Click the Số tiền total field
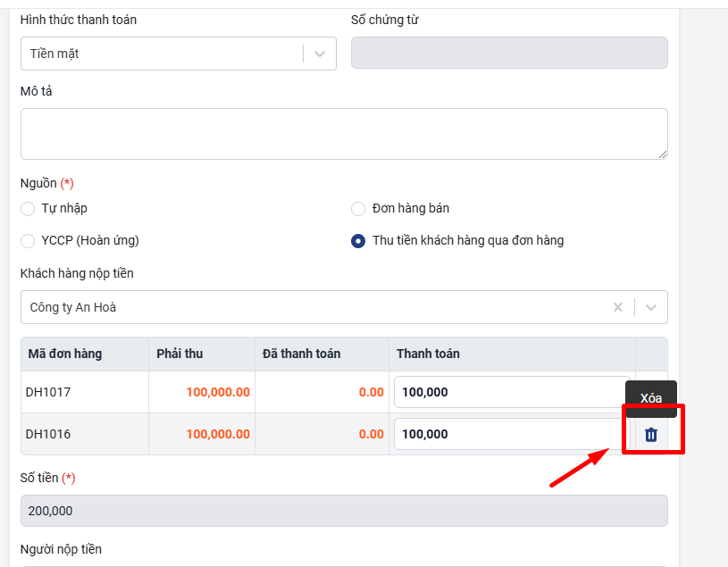728x567 pixels. 343,511
